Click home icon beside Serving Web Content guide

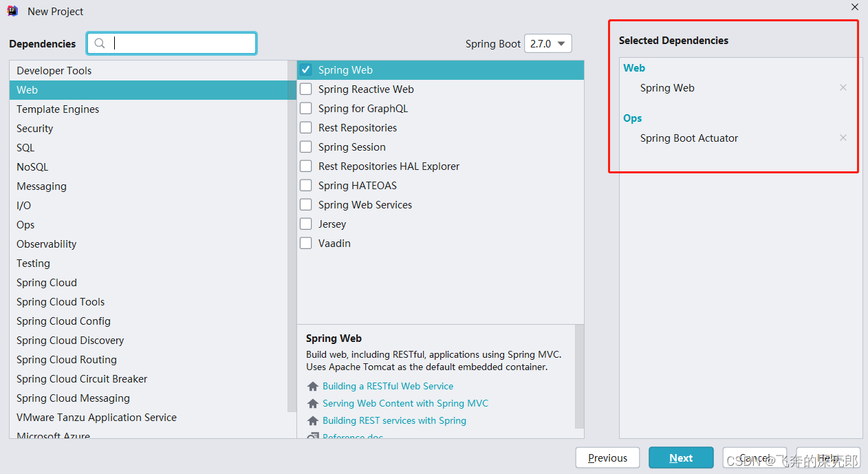313,404
